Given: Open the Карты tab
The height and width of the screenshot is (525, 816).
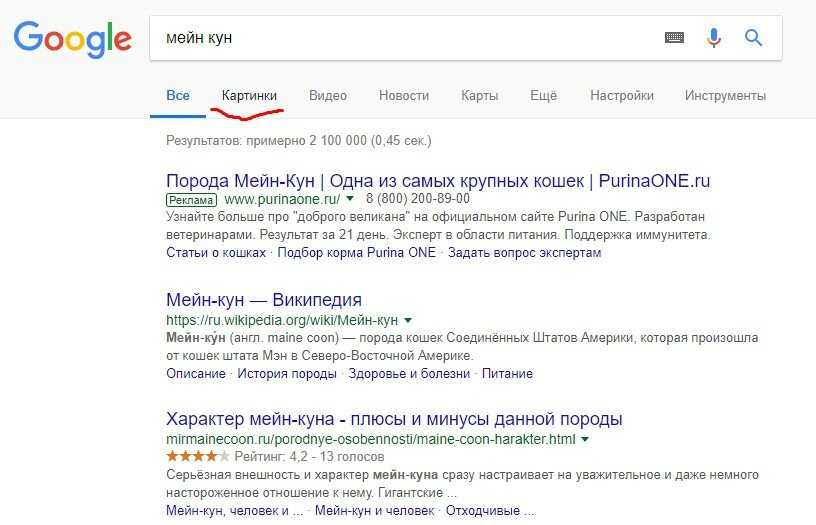Looking at the screenshot, I should 479,96.
